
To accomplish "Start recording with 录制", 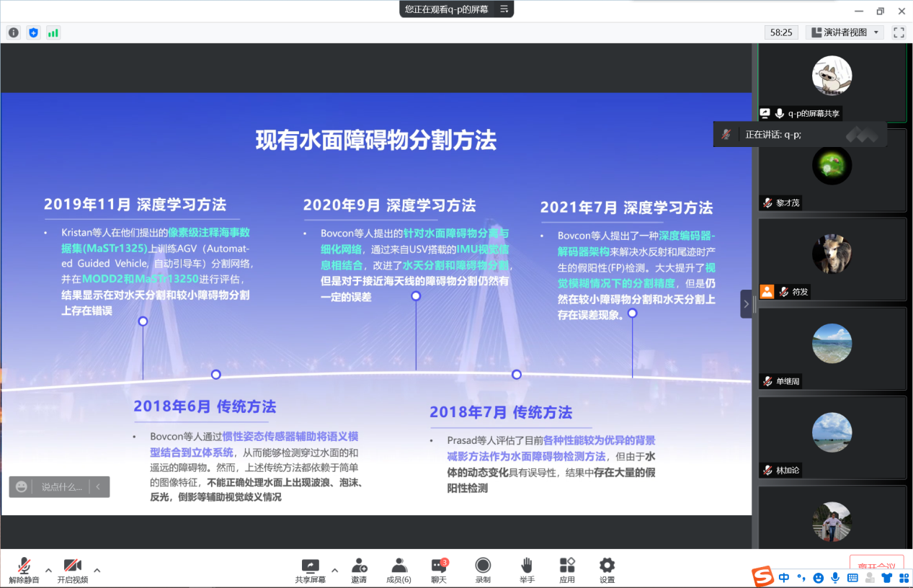I will pyautogui.click(x=483, y=570).
